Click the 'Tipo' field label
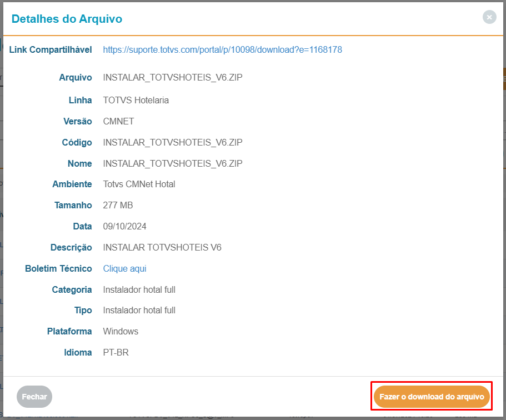 pyautogui.click(x=83, y=311)
